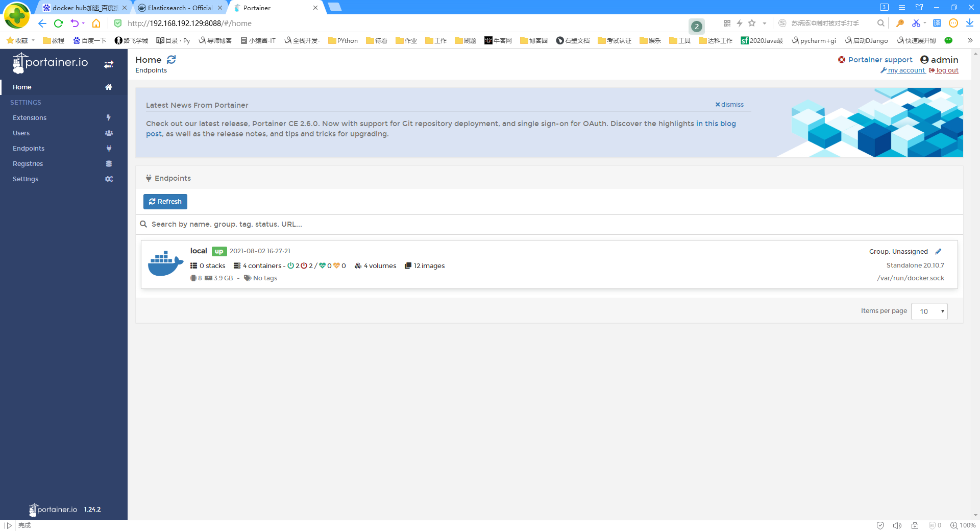Open Extensions in the sidebar
The image size is (980, 531).
point(64,118)
